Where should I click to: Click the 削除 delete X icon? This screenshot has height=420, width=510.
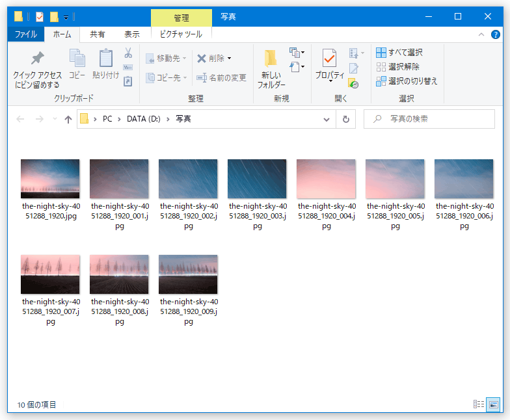202,59
